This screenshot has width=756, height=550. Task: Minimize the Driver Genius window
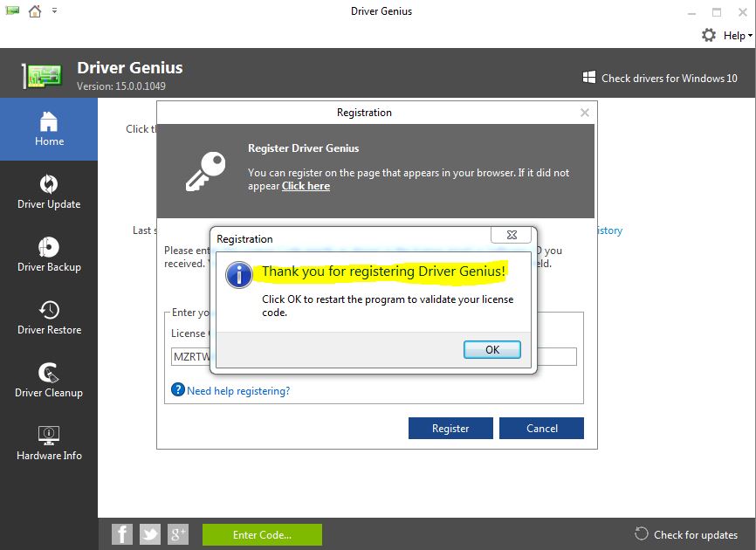[x=692, y=13]
